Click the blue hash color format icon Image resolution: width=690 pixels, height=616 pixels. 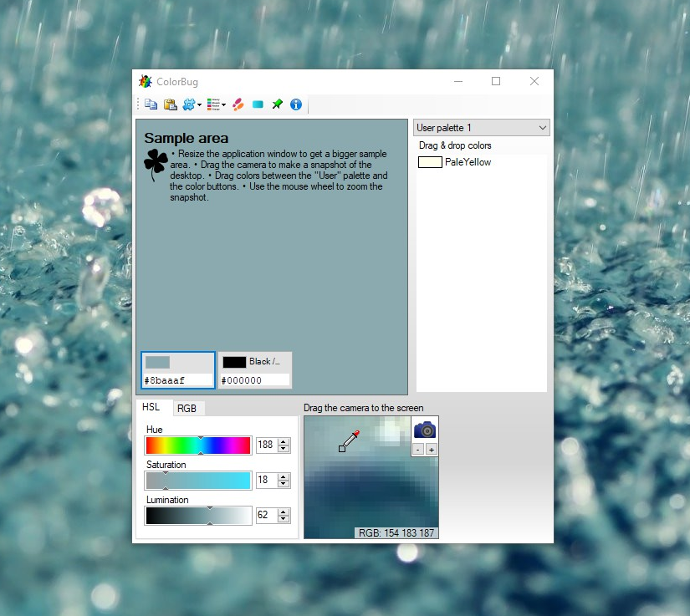click(189, 104)
